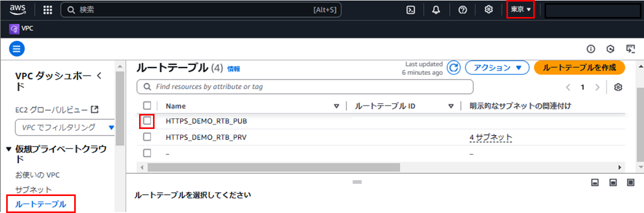
Task: Click the split panel resize handle
Action: (357, 182)
